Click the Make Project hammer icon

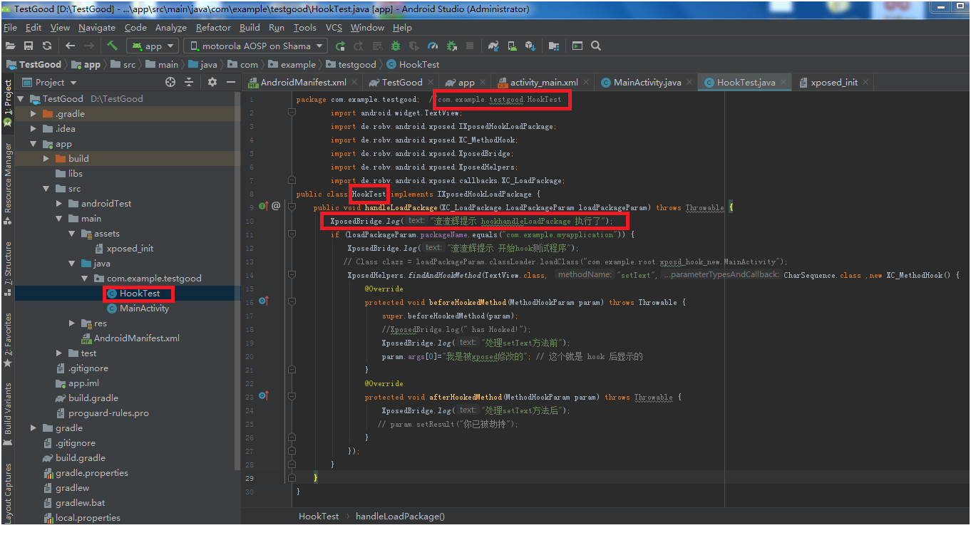tap(113, 46)
